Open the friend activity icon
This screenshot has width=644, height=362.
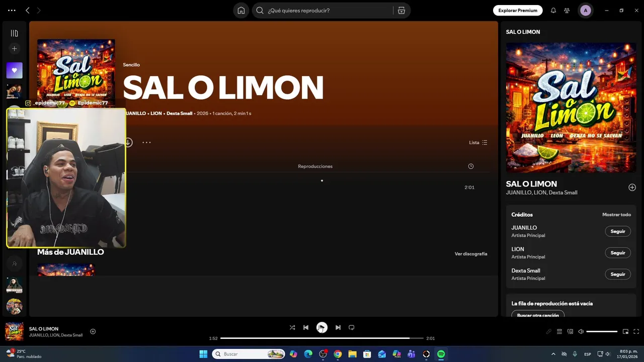(x=567, y=11)
